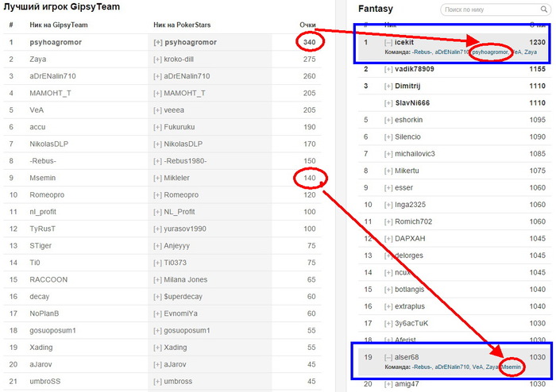Expand the Mikertu fantasy team
The height and width of the screenshot is (392, 556).
(388, 171)
